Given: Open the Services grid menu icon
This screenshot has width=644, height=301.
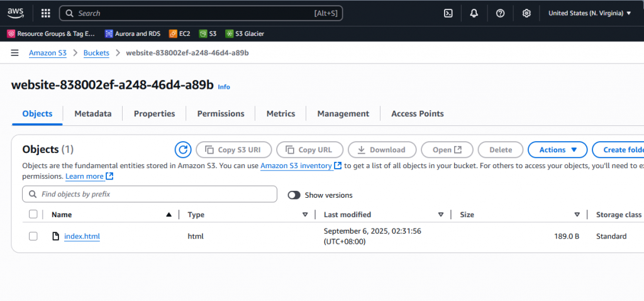Looking at the screenshot, I should [45, 13].
